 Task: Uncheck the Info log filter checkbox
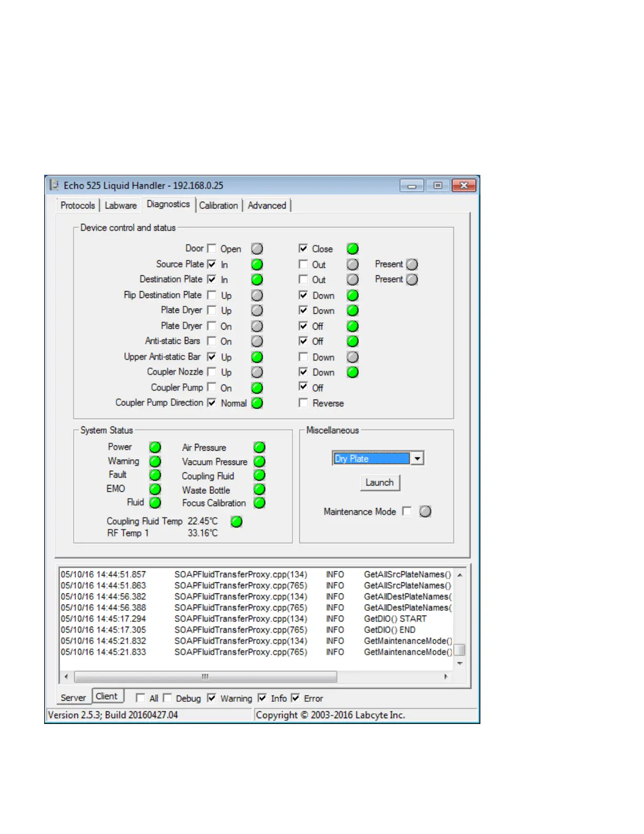coord(262,698)
